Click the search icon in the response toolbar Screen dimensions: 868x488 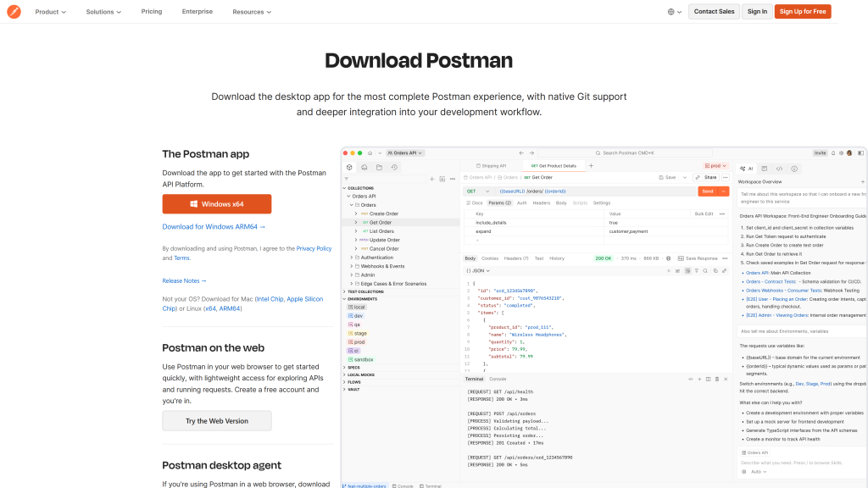click(705, 270)
